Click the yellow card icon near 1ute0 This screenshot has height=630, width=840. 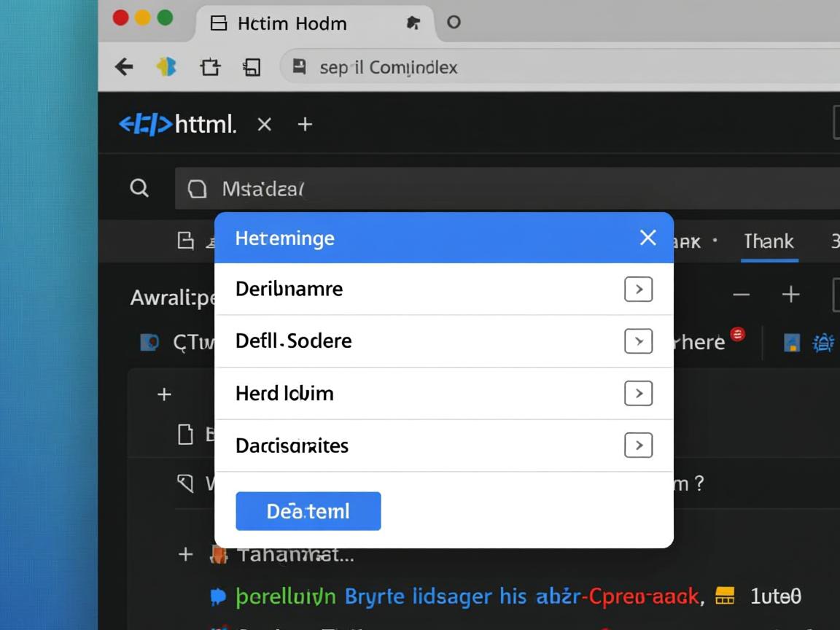click(x=725, y=596)
